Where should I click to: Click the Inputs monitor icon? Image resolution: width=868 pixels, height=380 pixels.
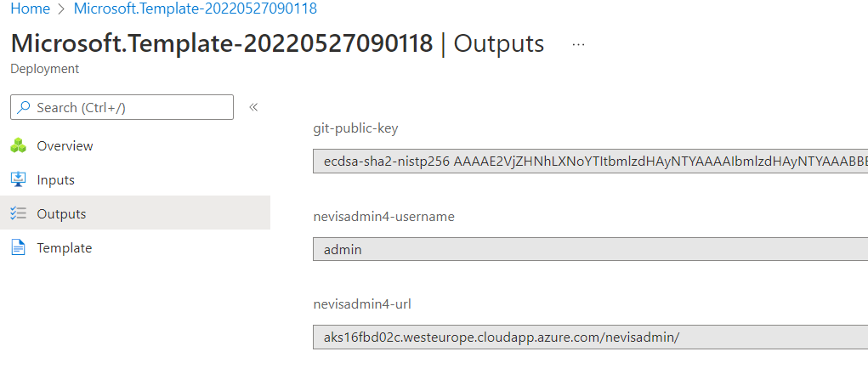click(x=19, y=180)
